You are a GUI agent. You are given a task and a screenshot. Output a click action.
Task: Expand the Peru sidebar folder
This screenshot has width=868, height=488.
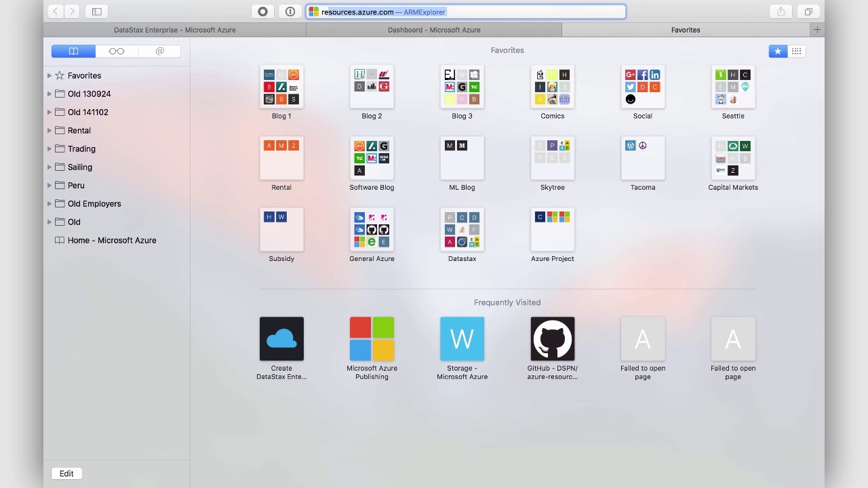point(50,185)
